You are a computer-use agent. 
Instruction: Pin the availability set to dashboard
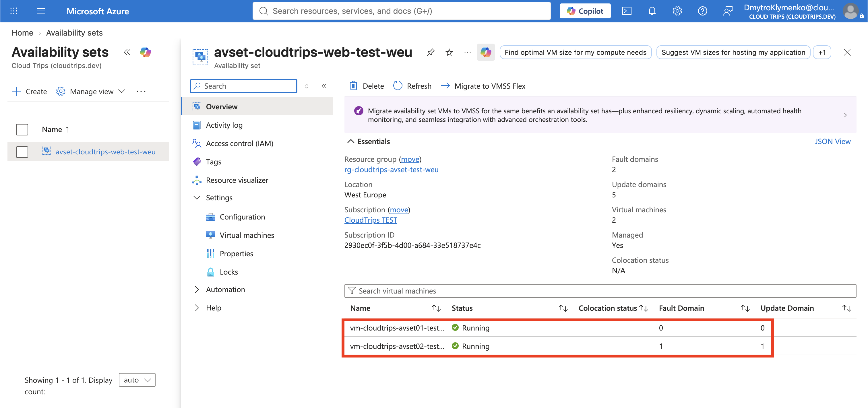(431, 52)
